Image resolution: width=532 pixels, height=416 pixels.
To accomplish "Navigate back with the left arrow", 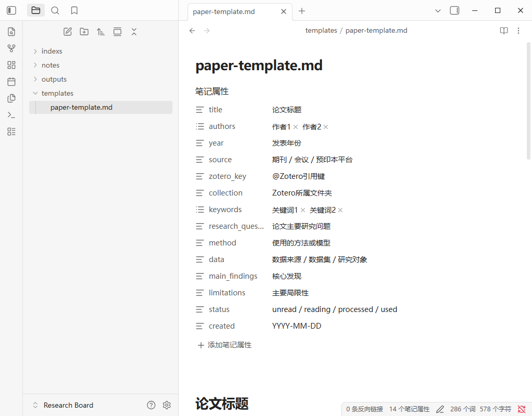I will [x=192, y=31].
